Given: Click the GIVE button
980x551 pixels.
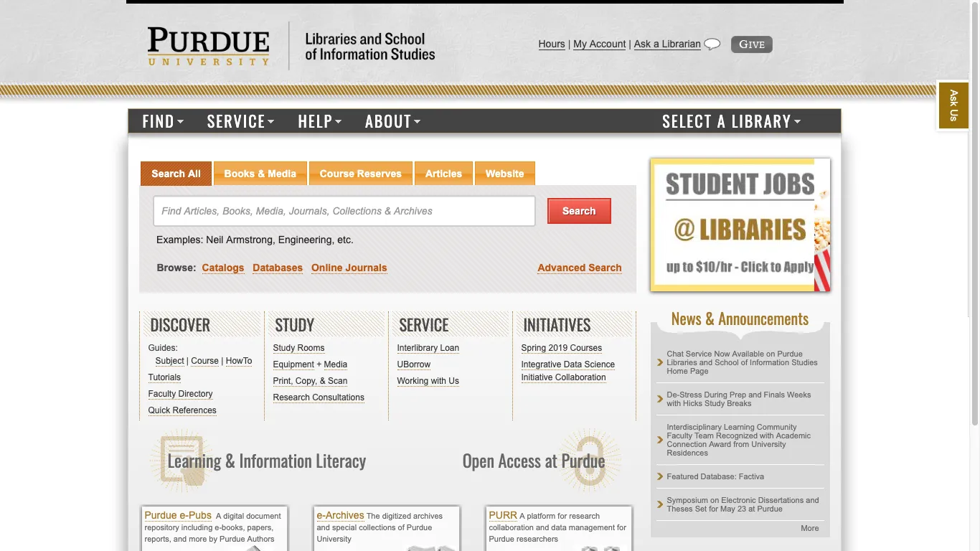Looking at the screenshot, I should point(751,44).
